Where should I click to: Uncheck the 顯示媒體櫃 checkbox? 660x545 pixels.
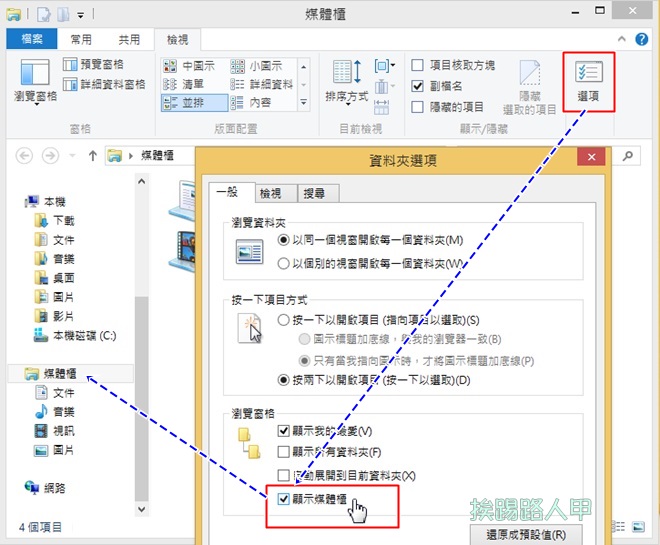285,498
